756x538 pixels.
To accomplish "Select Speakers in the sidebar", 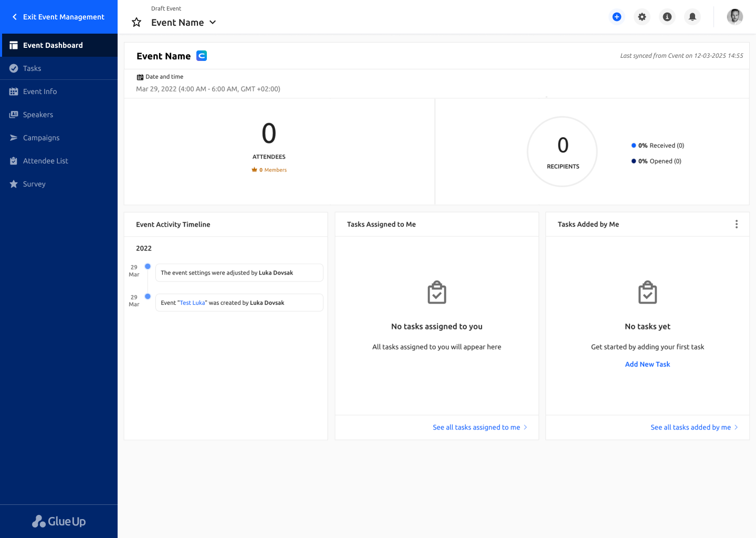I will (x=38, y=114).
